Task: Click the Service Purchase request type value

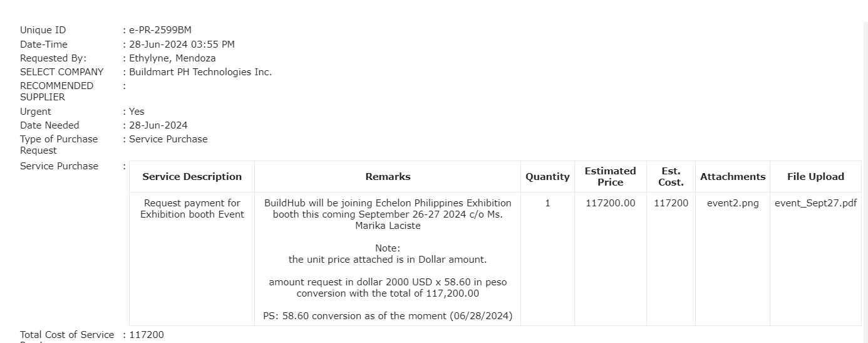Action: (x=168, y=139)
